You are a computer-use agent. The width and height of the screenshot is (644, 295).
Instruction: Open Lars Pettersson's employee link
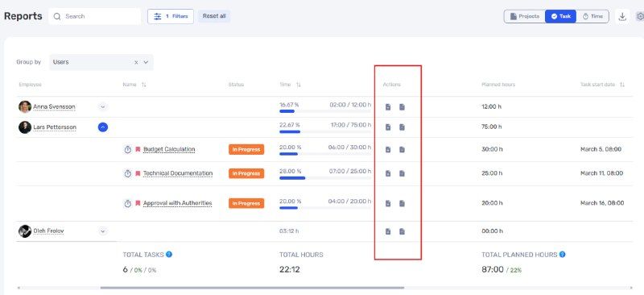(x=55, y=127)
